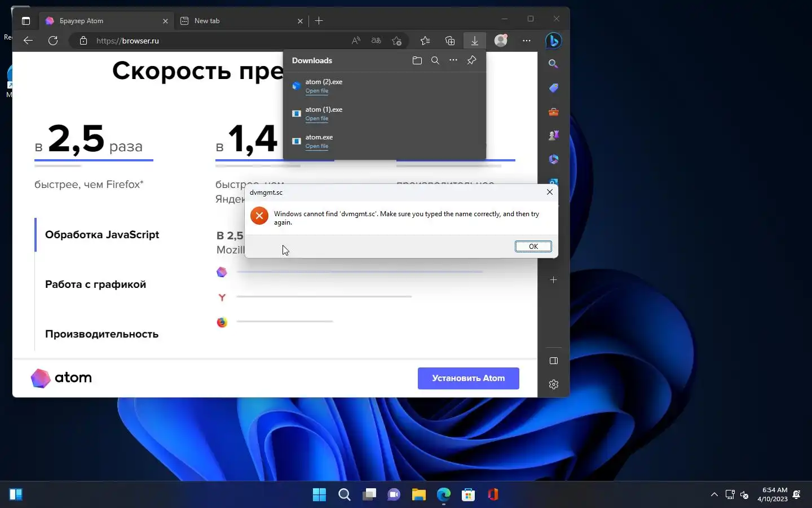Open the tab actions menu icon

tap(26, 21)
